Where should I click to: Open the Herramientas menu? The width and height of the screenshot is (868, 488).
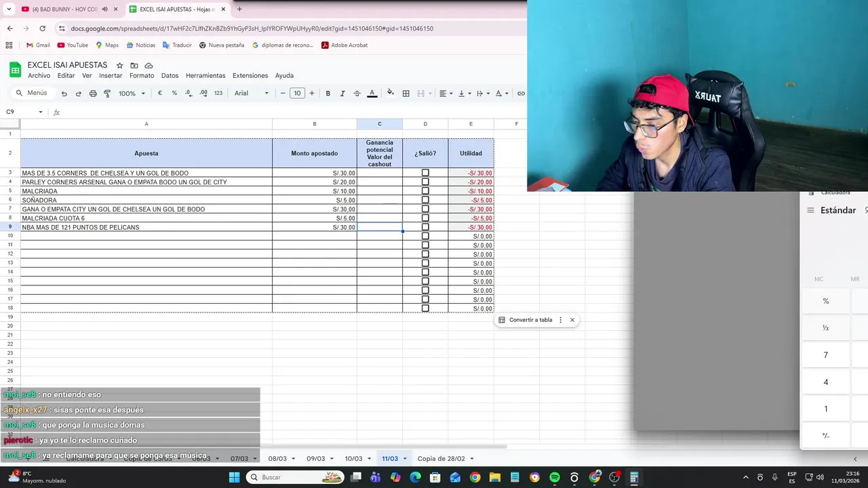click(x=205, y=76)
